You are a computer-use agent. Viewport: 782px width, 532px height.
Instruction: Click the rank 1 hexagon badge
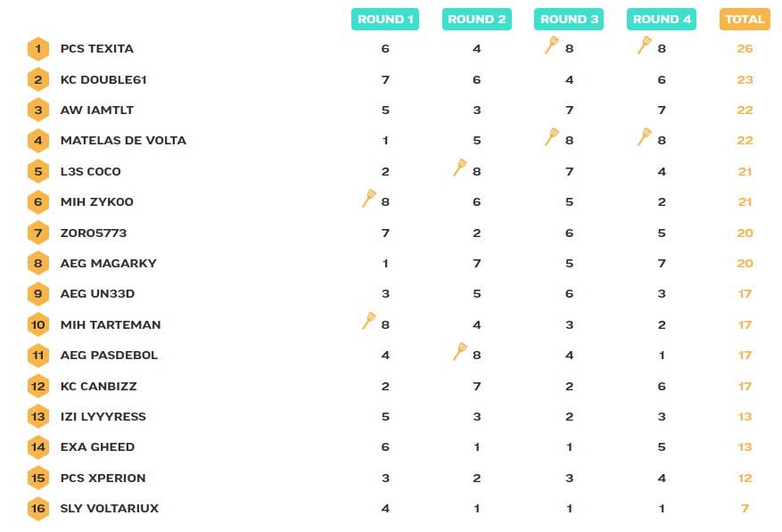coord(37,49)
